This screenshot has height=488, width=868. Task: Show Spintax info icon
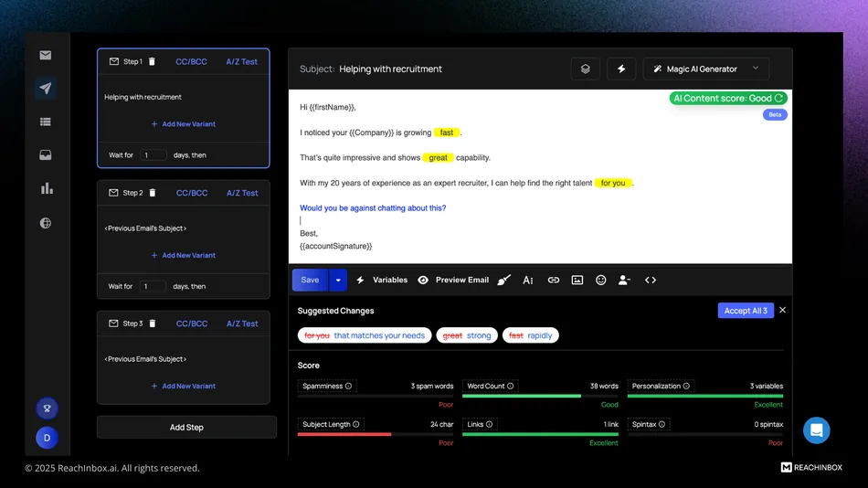tap(662, 424)
